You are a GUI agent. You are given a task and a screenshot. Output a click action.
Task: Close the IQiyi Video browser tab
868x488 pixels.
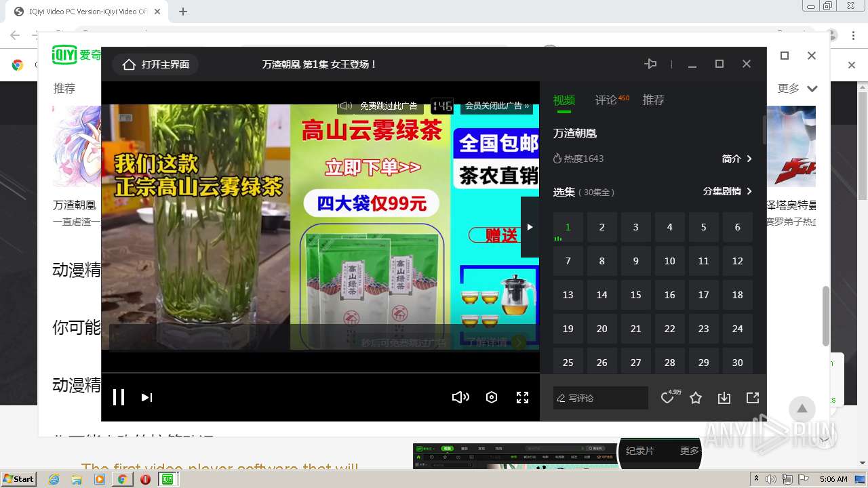(157, 12)
